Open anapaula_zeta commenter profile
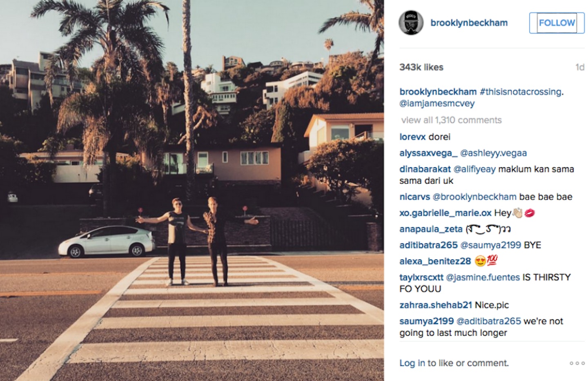Image resolution: width=588 pixels, height=381 pixels. (431, 229)
